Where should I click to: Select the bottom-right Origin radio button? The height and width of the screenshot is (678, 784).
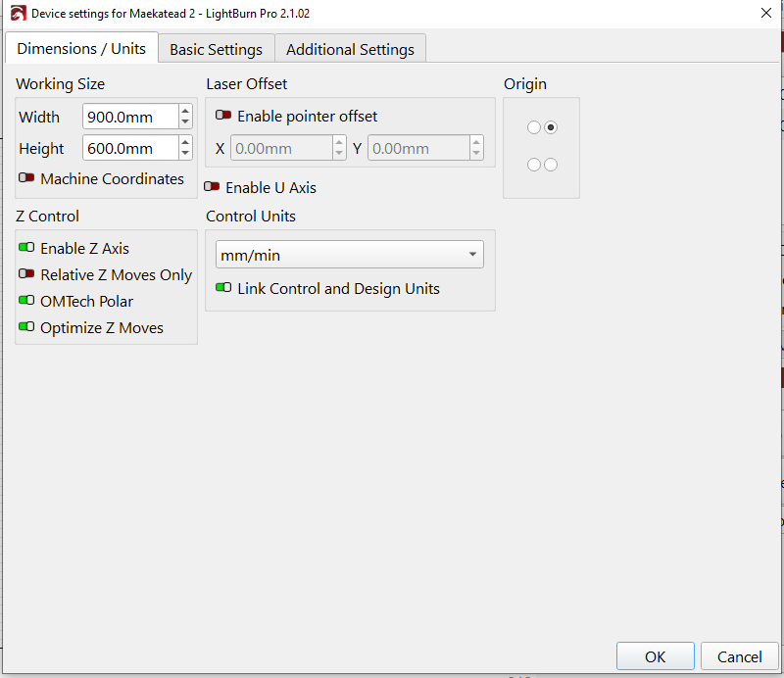click(x=551, y=165)
